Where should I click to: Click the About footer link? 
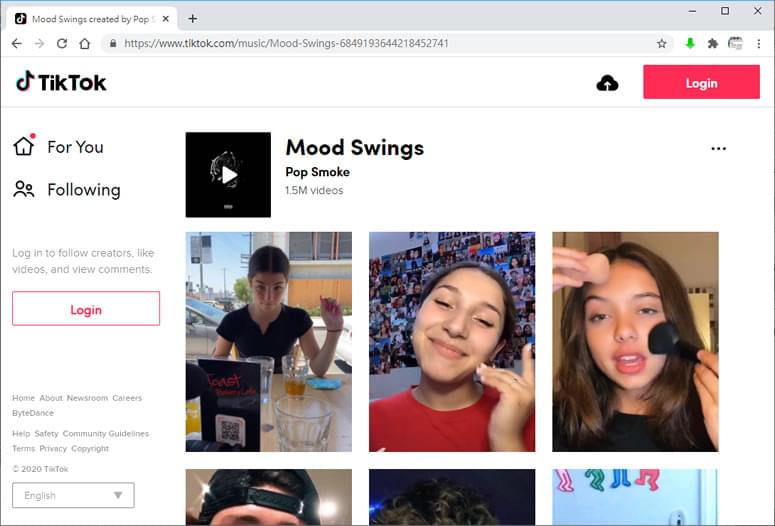[51, 398]
